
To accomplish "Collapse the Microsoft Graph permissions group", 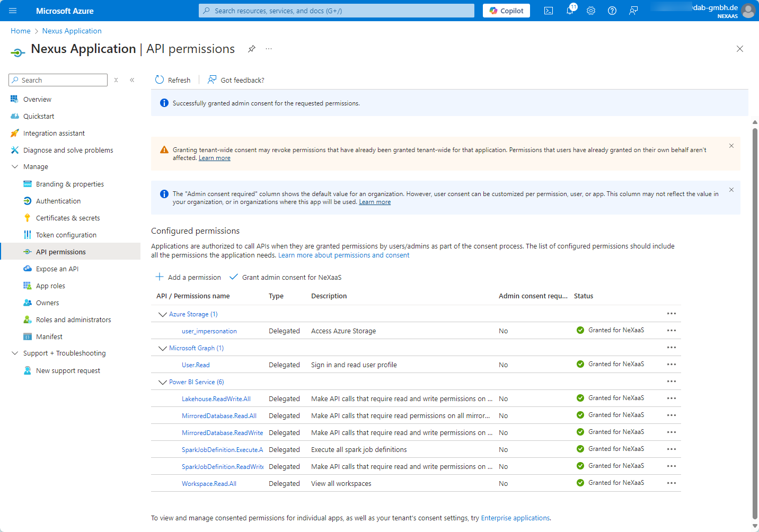I will coord(163,348).
